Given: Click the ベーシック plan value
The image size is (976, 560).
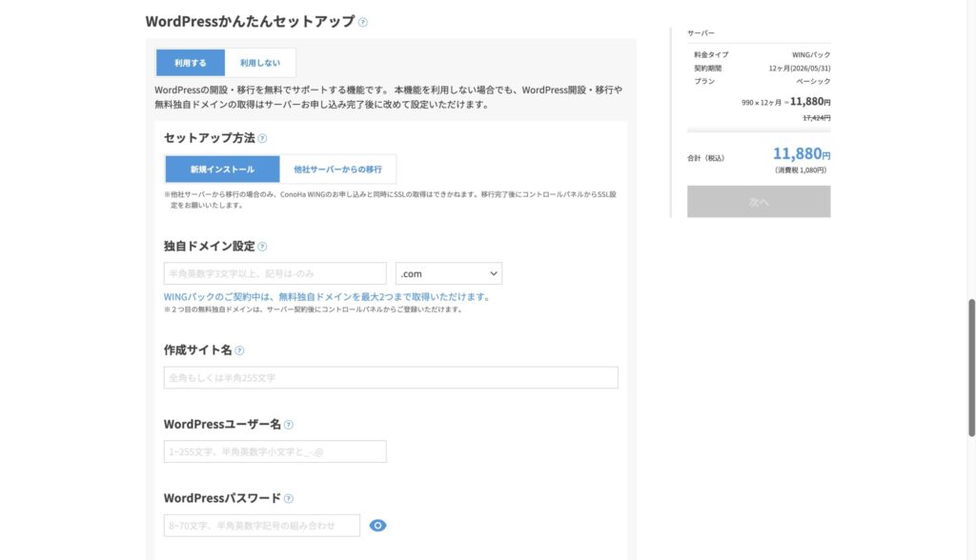Looking at the screenshot, I should (813, 82).
